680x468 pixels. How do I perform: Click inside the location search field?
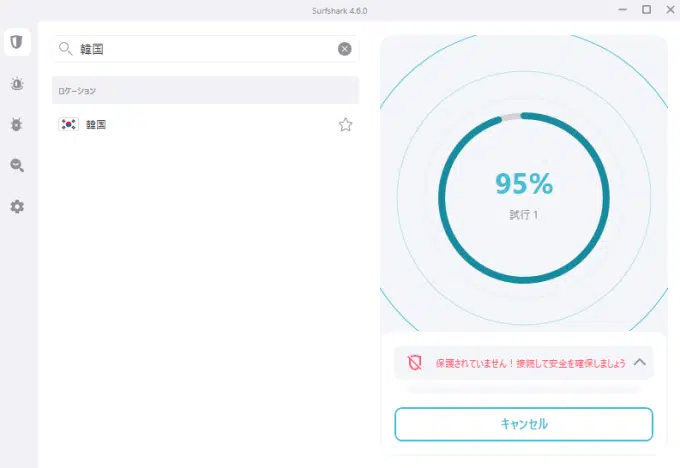pyautogui.click(x=205, y=49)
